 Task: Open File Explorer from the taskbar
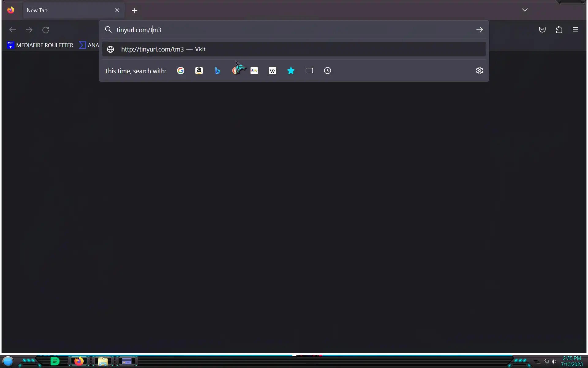tap(103, 362)
